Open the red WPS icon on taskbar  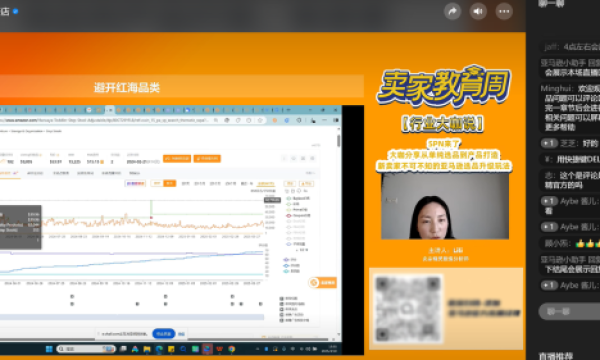point(219,349)
